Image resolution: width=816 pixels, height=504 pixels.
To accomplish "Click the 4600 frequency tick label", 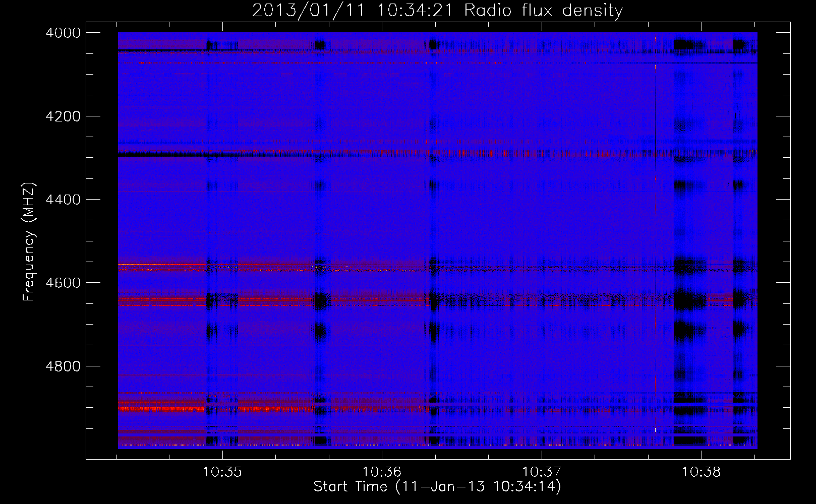I will (x=63, y=283).
